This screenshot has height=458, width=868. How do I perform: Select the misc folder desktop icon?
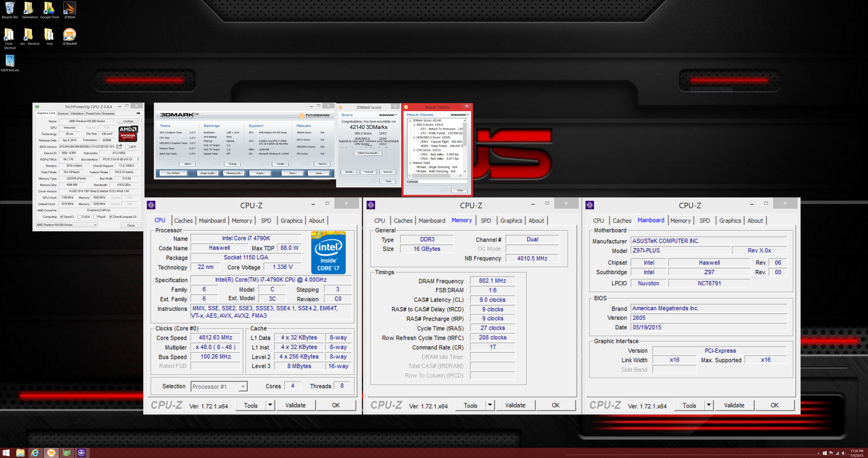[x=50, y=36]
